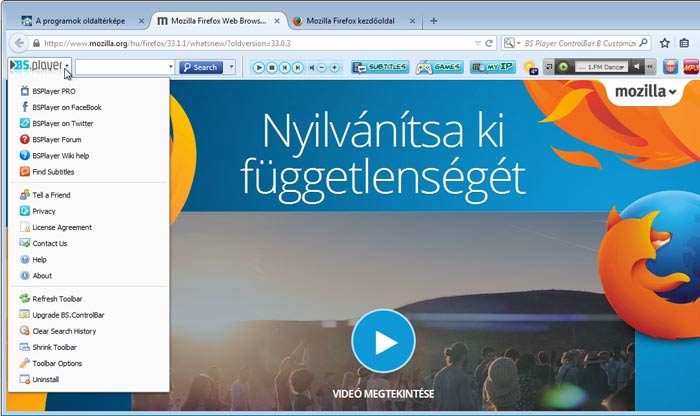Click the search box magnifier icon
700x416 pixels.
click(x=643, y=43)
